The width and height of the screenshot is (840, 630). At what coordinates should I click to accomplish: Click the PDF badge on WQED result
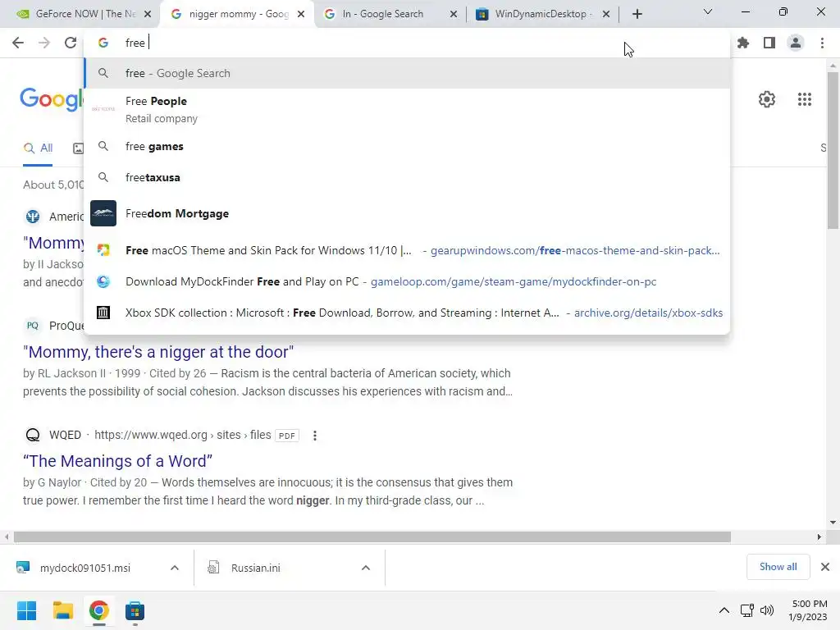coord(286,436)
